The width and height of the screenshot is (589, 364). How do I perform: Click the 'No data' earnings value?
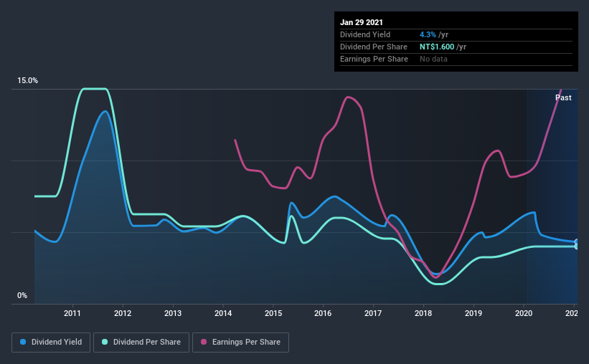click(x=433, y=59)
